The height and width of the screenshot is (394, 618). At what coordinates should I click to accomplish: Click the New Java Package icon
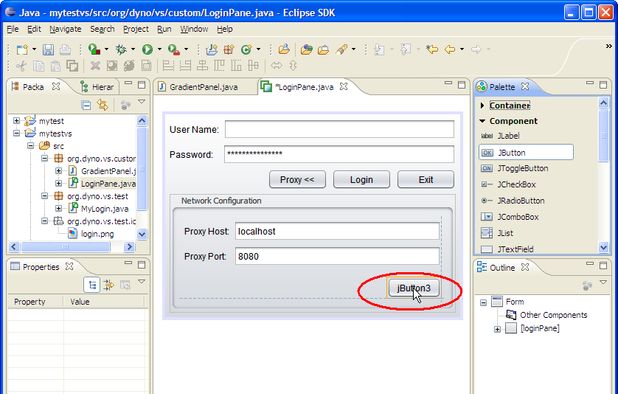pyautogui.click(x=229, y=50)
